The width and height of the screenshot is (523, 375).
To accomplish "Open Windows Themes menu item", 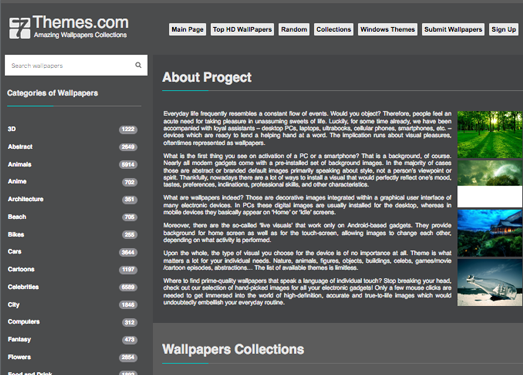I will click(x=388, y=29).
